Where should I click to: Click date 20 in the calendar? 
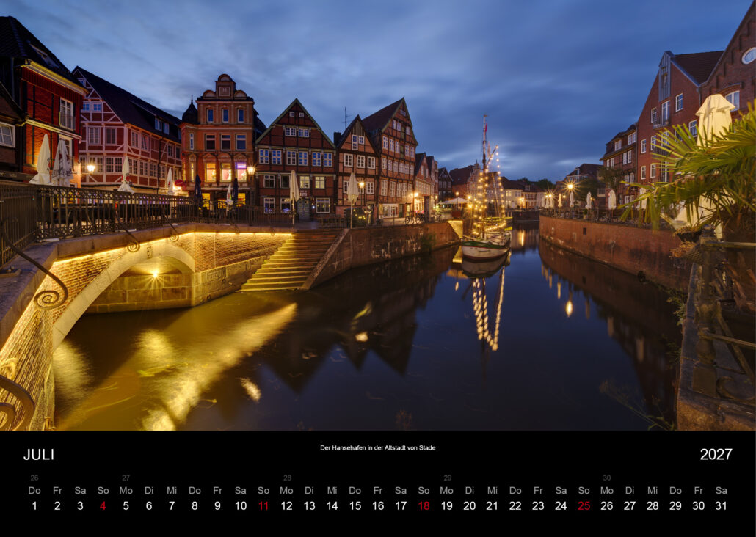click(470, 505)
